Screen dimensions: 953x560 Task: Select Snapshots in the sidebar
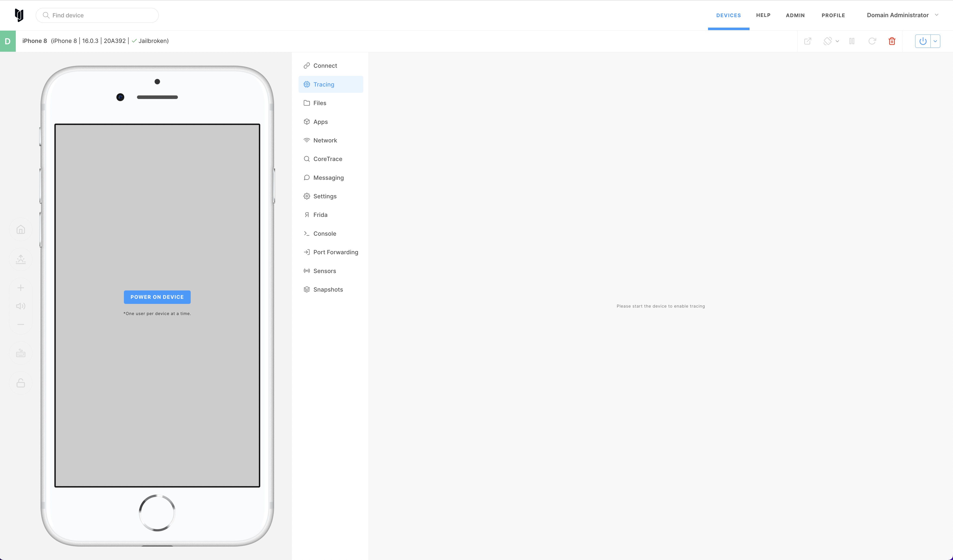coord(328,289)
